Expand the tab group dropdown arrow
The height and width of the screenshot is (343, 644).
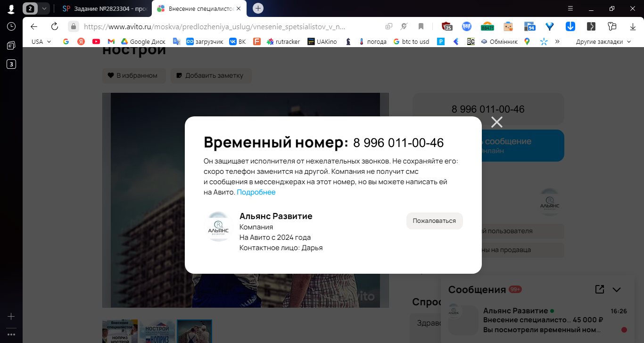[x=44, y=8]
